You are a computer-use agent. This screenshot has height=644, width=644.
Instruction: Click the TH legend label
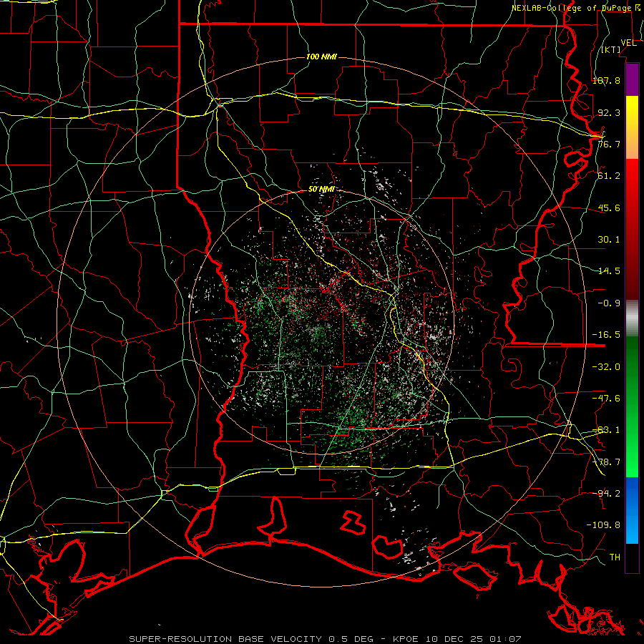615,557
